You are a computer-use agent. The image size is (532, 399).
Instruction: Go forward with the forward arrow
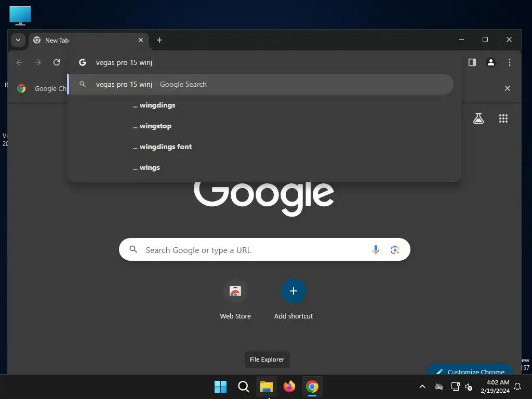[x=38, y=62]
